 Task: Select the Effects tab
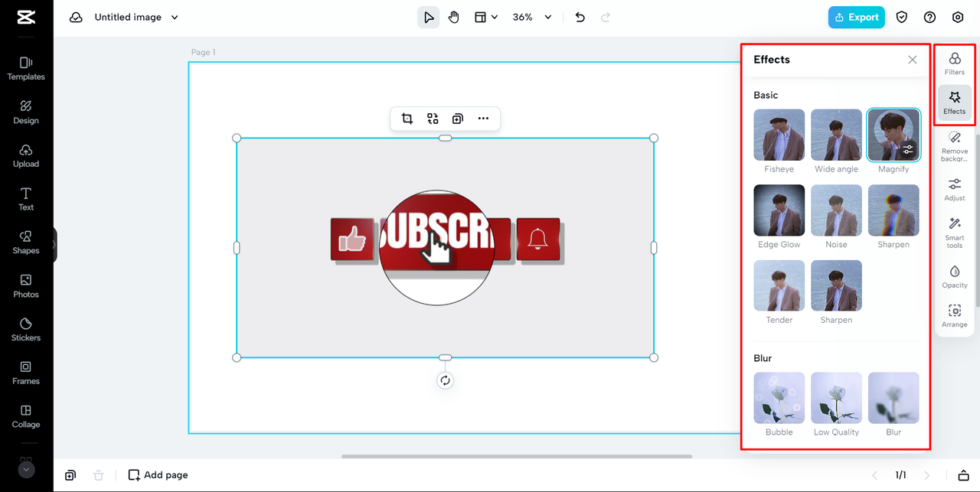[x=955, y=103]
